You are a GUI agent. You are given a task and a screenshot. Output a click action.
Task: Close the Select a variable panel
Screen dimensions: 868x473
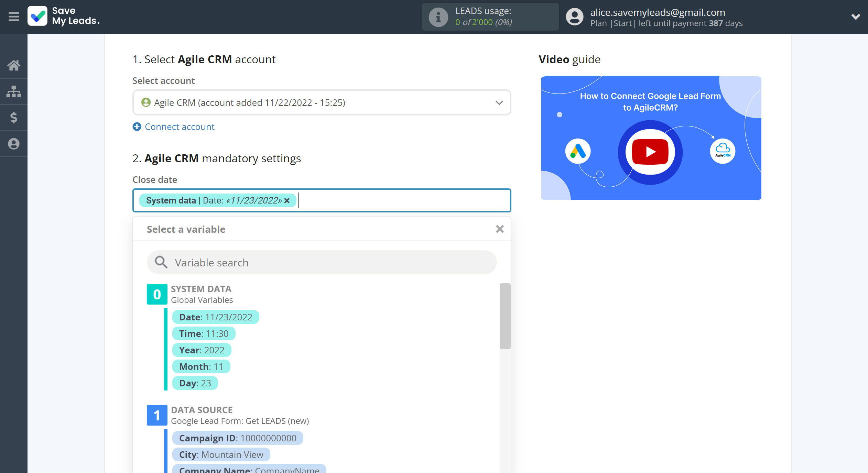(x=500, y=229)
